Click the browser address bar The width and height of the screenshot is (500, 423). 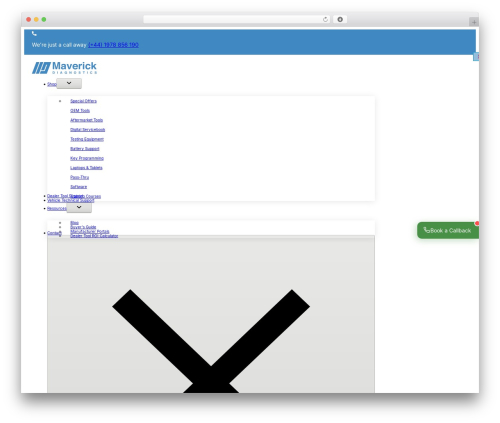tap(237, 19)
